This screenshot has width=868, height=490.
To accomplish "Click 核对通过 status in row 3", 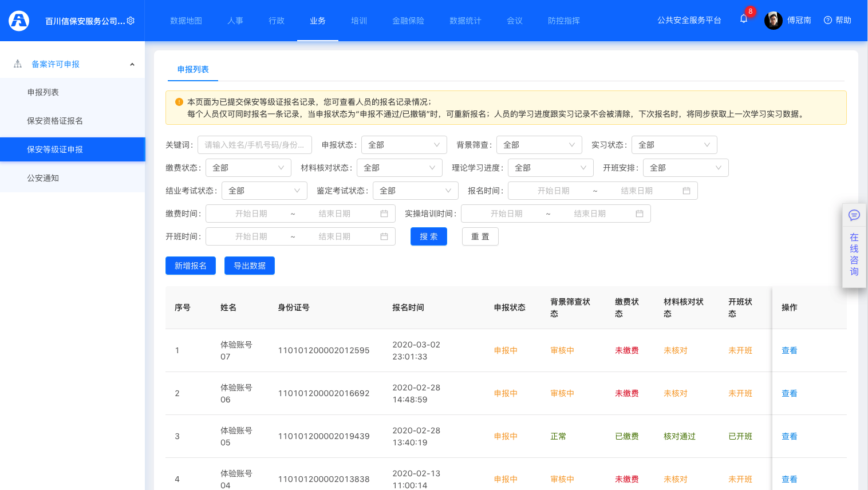I will click(680, 436).
